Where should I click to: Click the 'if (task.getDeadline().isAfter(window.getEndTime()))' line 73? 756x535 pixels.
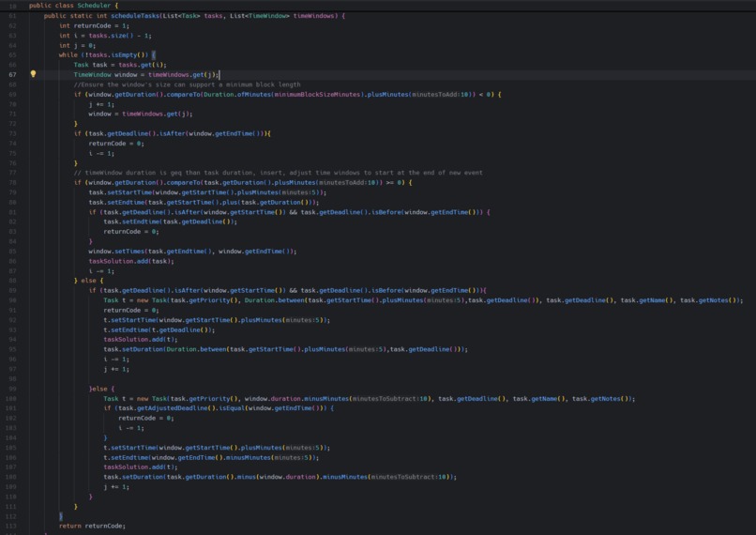click(173, 133)
